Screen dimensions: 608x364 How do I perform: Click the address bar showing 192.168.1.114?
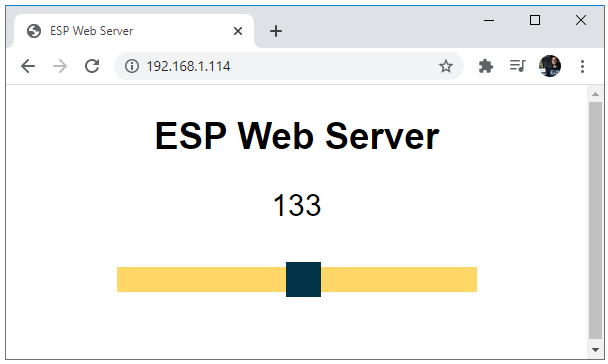tap(289, 66)
